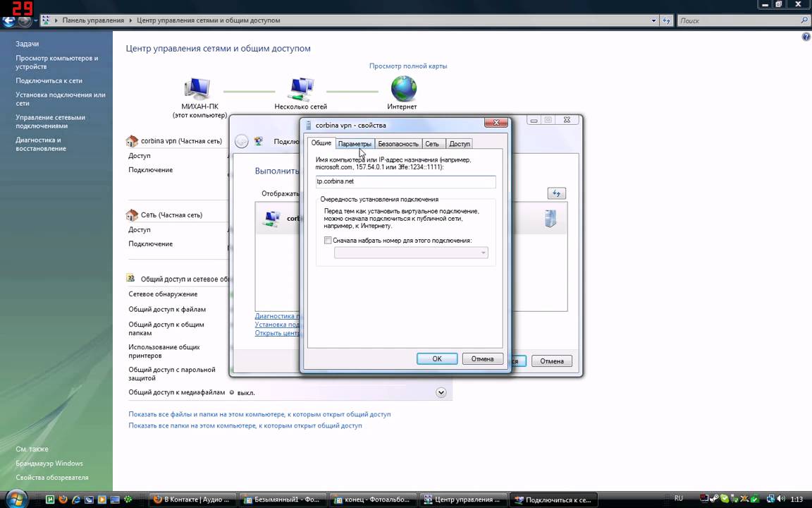Click the server icon in connection row
Screen dimensions: 812x508
[x=550, y=218]
